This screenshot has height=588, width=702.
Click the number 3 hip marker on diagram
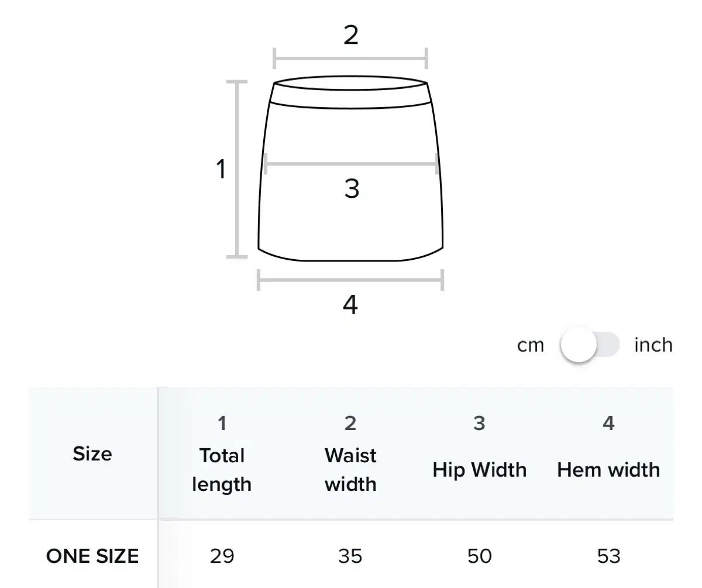(351, 188)
